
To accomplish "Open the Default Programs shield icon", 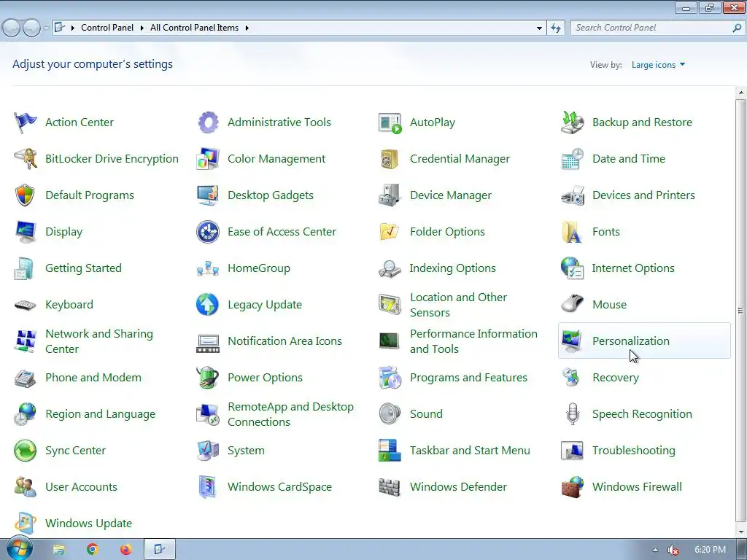I will [25, 195].
